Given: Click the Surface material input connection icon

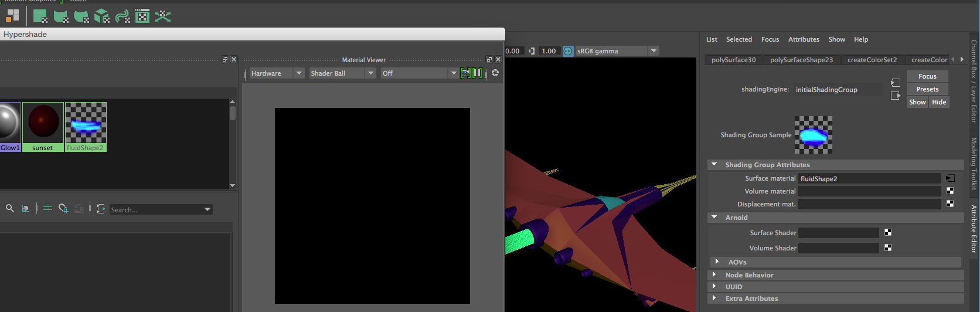Looking at the screenshot, I should point(950,178).
